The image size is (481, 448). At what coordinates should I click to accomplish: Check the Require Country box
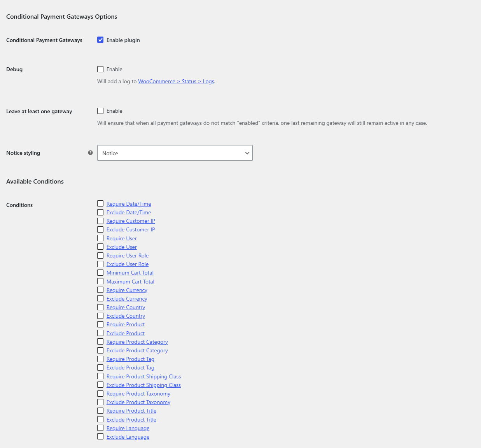pos(100,307)
